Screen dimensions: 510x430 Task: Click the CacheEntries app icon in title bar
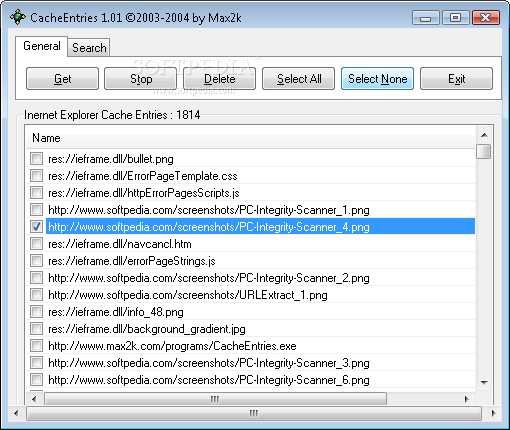pos(17,17)
